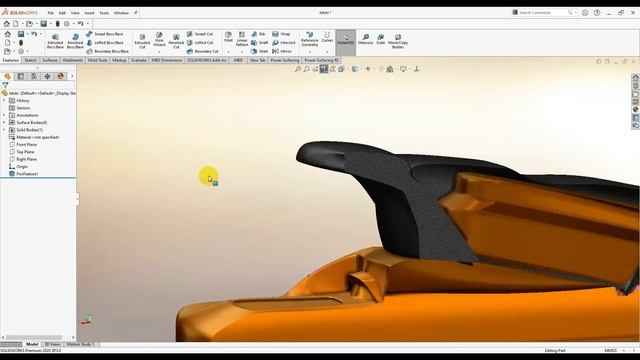Image resolution: width=640 pixels, height=360 pixels.
Task: Open the View menu
Action: [75, 13]
